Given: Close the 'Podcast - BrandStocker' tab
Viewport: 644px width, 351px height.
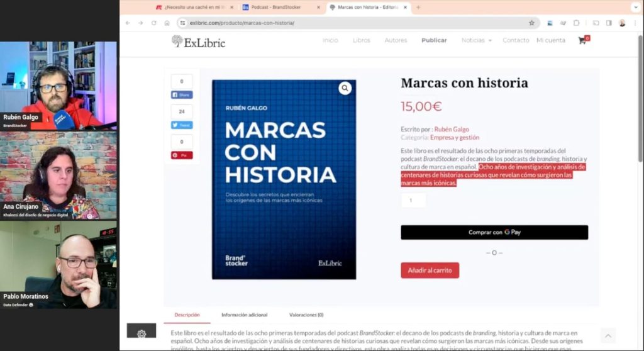Looking at the screenshot, I should (x=318, y=7).
